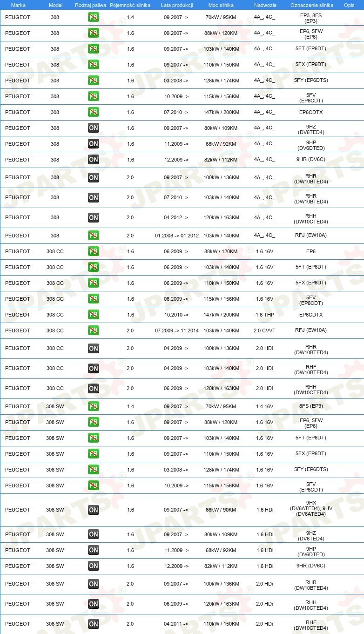Click 1.4 displacement in the 308 SW 8FS row
Image resolution: width=364 pixels, height=634 pixels.
click(x=130, y=406)
